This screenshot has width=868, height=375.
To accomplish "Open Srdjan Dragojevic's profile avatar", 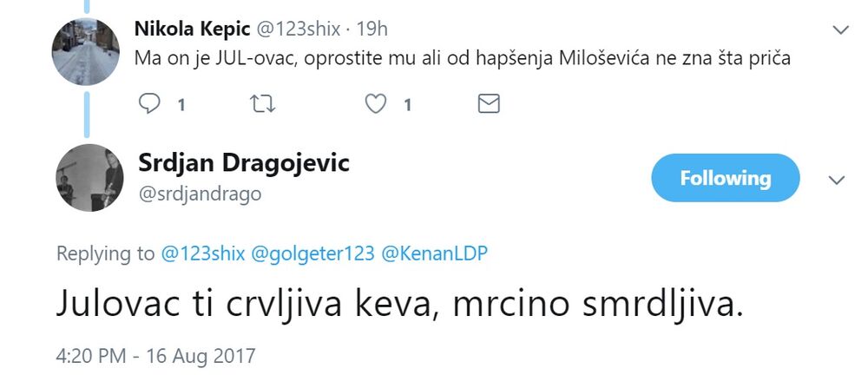I will [89, 177].
